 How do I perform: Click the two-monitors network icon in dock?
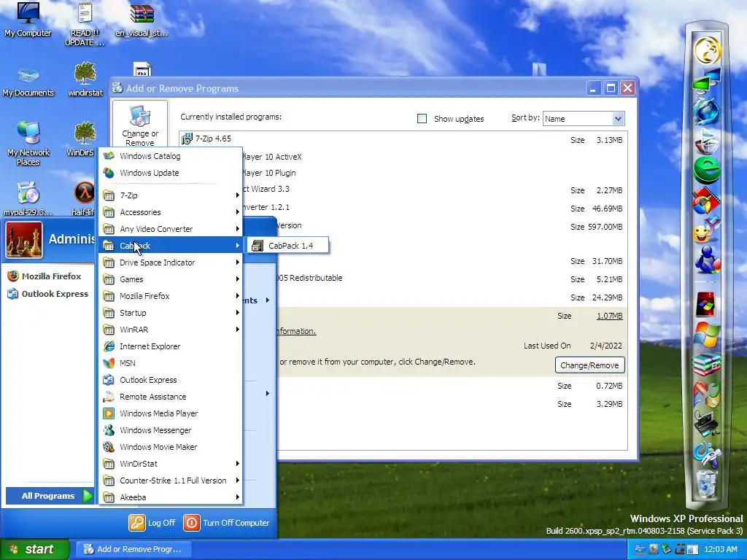click(x=707, y=79)
